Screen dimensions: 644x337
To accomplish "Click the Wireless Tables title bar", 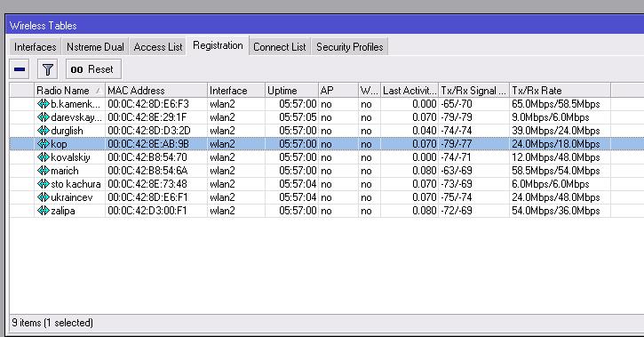I will click(324, 25).
